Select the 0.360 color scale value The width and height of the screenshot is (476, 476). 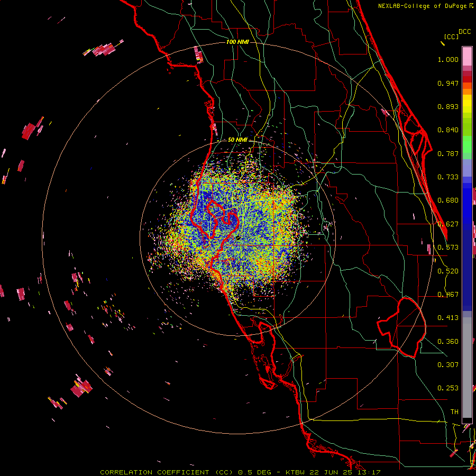pos(448,342)
